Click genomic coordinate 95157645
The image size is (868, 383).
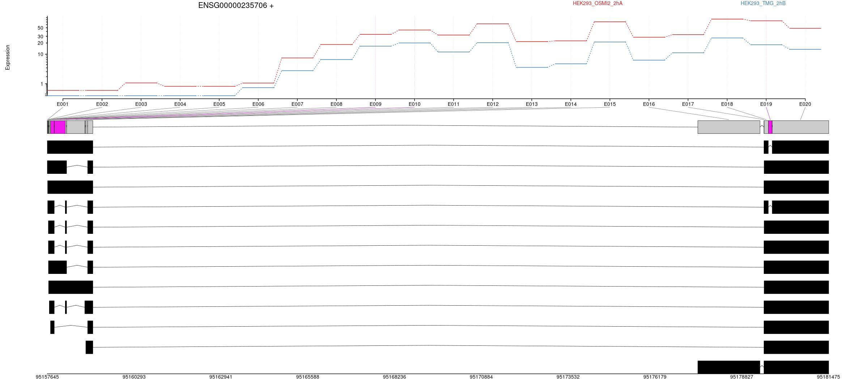click(47, 377)
